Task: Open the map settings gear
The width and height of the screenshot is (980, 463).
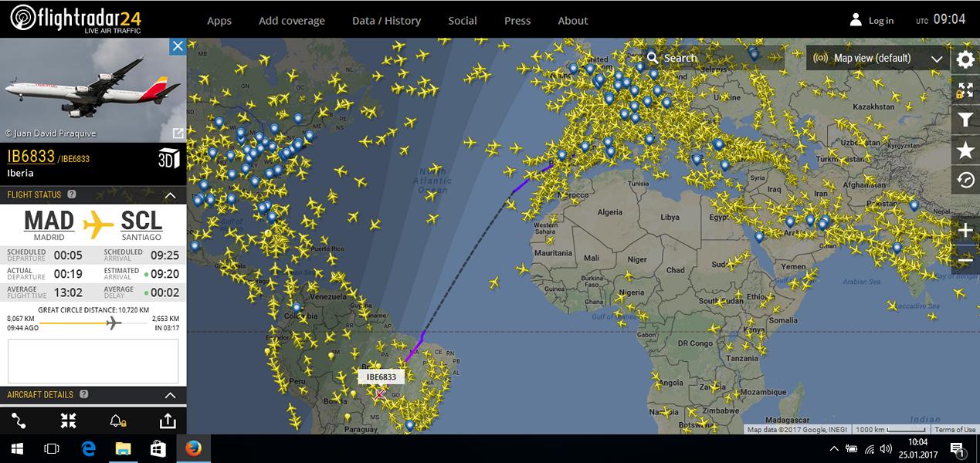Action: pyautogui.click(x=965, y=59)
